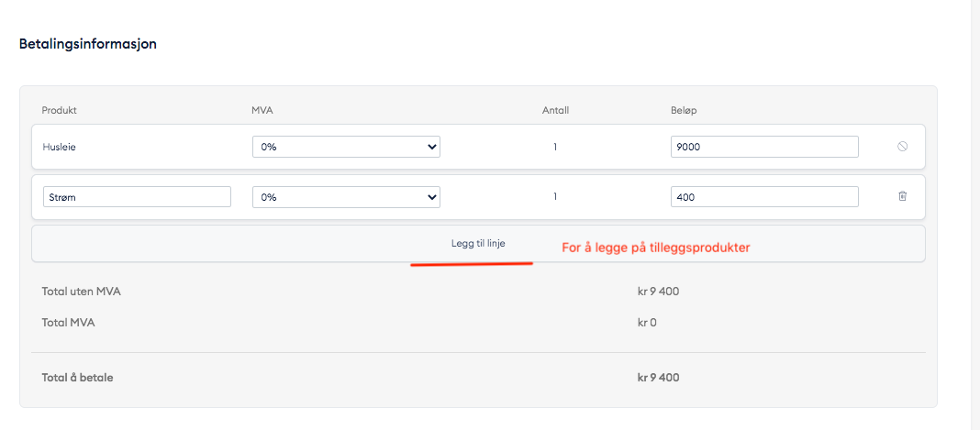Click the Antall value in Strøm row
The width and height of the screenshot is (980, 430).
[x=555, y=197]
